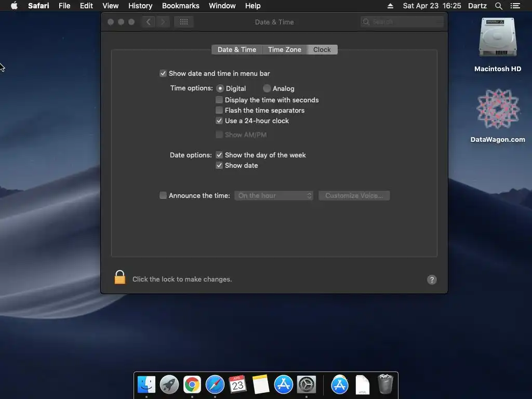Click the preferences Search field
Image resolution: width=532 pixels, height=399 pixels.
(x=402, y=22)
